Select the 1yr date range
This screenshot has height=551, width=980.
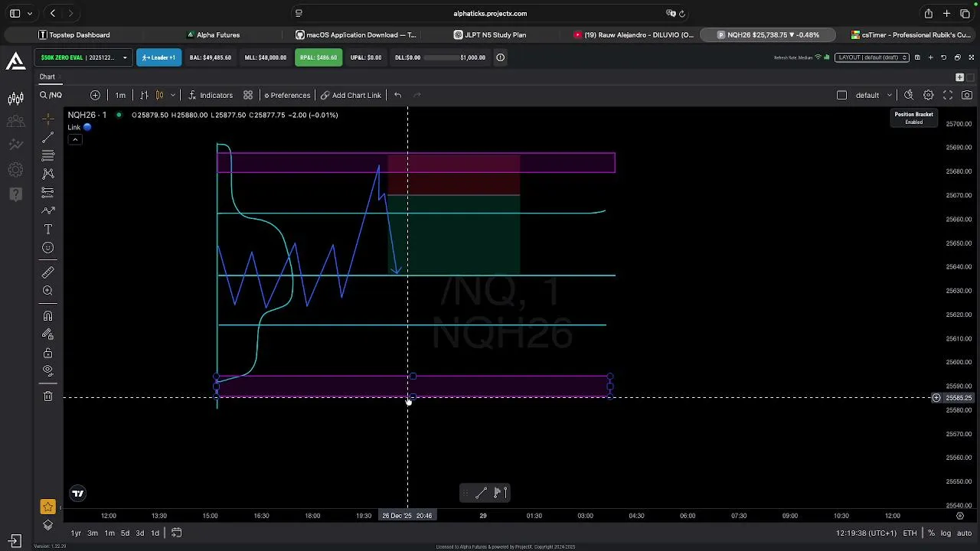[76, 533]
